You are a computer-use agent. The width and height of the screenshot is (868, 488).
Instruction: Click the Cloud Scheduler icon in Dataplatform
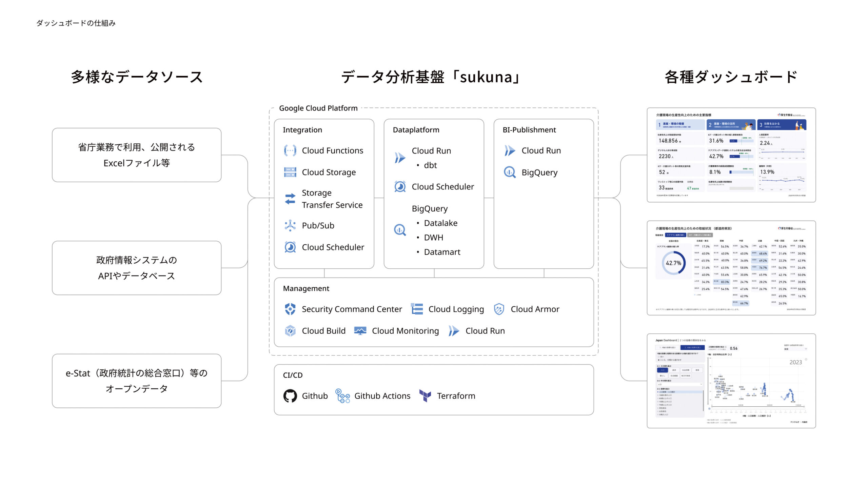(400, 187)
